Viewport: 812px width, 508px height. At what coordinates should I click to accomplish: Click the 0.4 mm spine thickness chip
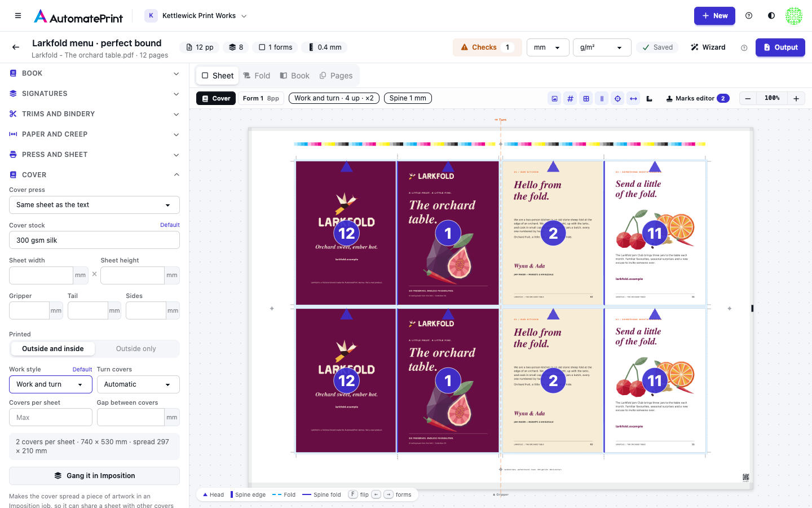(325, 47)
